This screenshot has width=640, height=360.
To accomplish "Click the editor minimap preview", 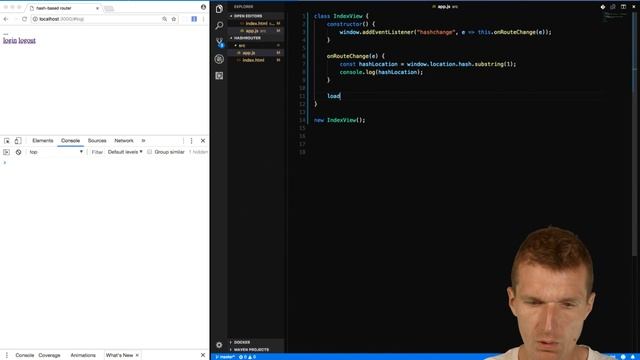I will tap(616, 17).
